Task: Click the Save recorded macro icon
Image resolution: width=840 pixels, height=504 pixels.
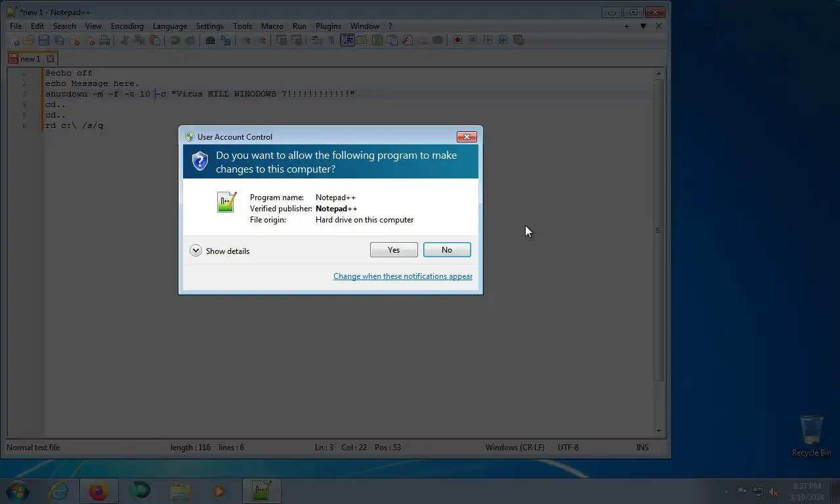Action: pyautogui.click(x=518, y=40)
